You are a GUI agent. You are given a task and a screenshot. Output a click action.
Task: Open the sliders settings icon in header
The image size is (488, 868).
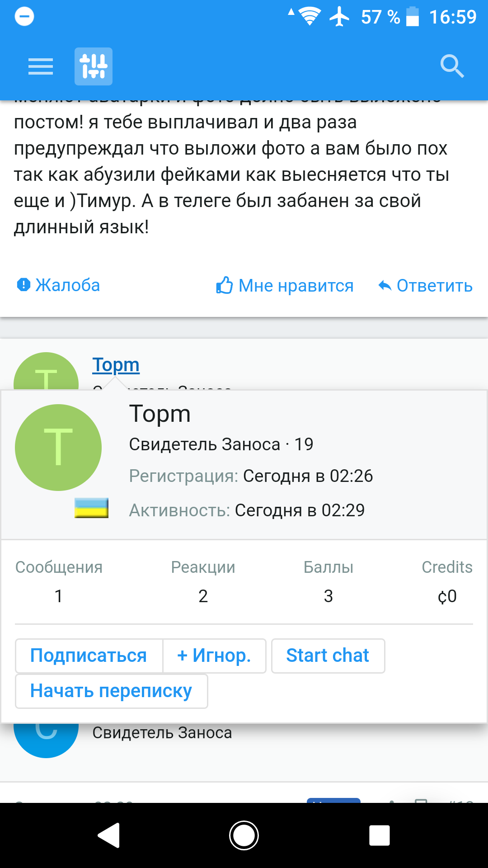(x=94, y=66)
